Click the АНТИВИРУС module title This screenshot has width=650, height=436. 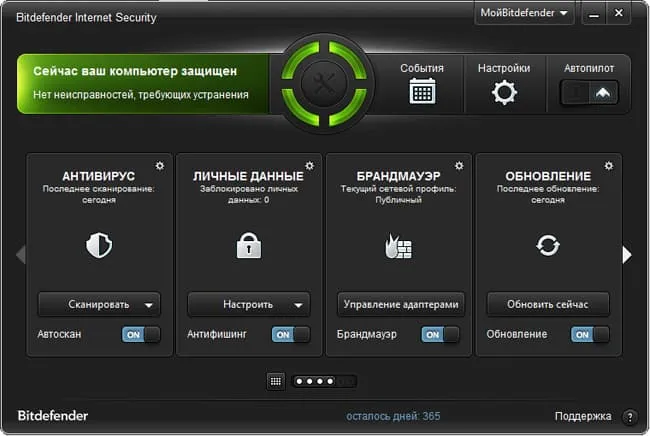(x=99, y=176)
